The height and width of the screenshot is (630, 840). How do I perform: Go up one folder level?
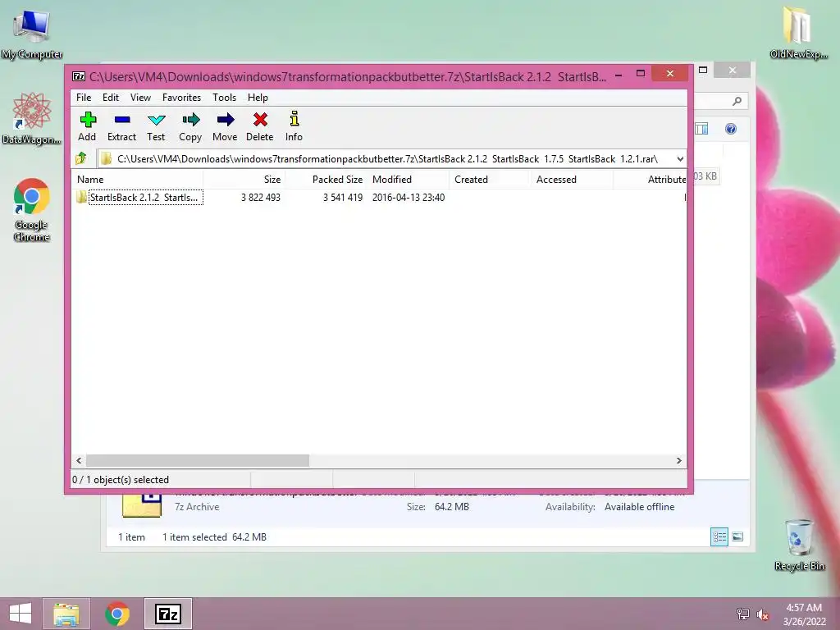pos(81,158)
